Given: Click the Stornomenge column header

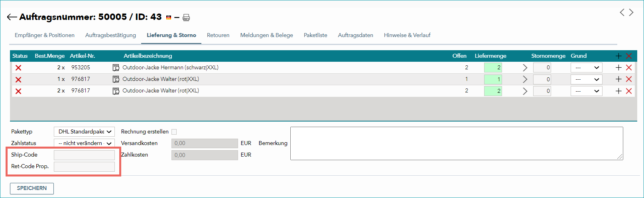Looking at the screenshot, I should point(548,56).
